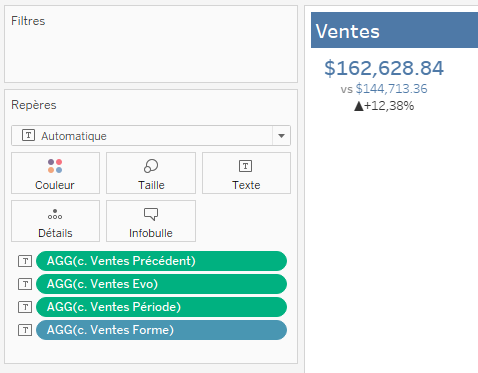Select the blue AGG(c. Ventes Forme) pill
This screenshot has width=478, height=373.
click(x=161, y=330)
